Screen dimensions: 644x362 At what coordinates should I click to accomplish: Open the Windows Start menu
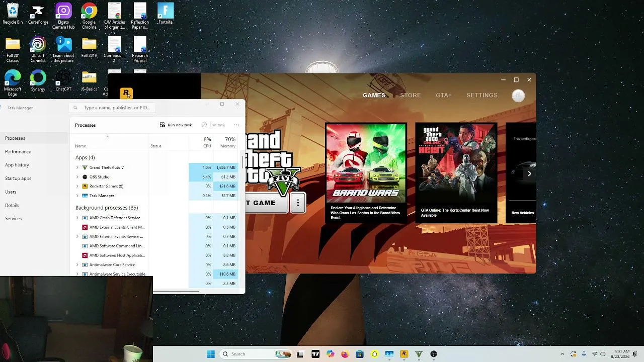click(211, 354)
